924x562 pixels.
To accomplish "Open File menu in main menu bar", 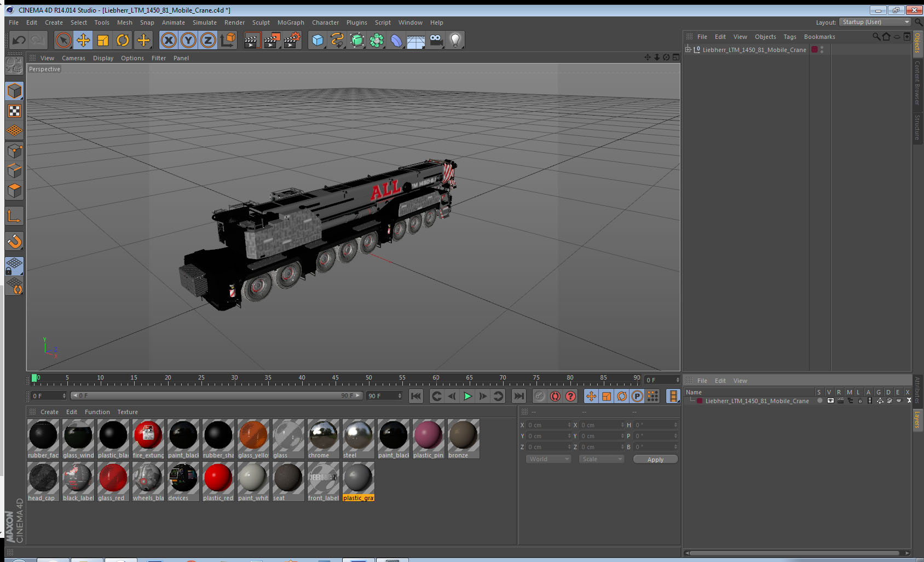I will 14,22.
